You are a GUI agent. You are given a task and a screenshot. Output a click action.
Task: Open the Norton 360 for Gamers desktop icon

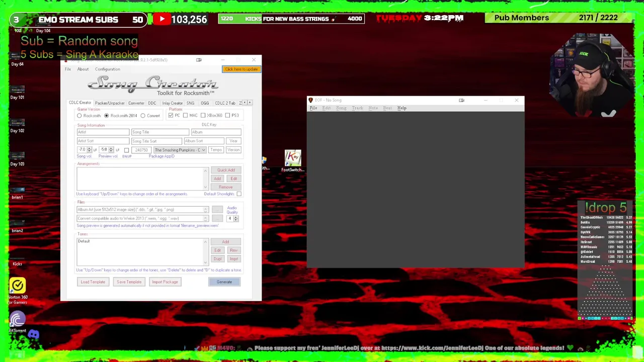pos(18,291)
